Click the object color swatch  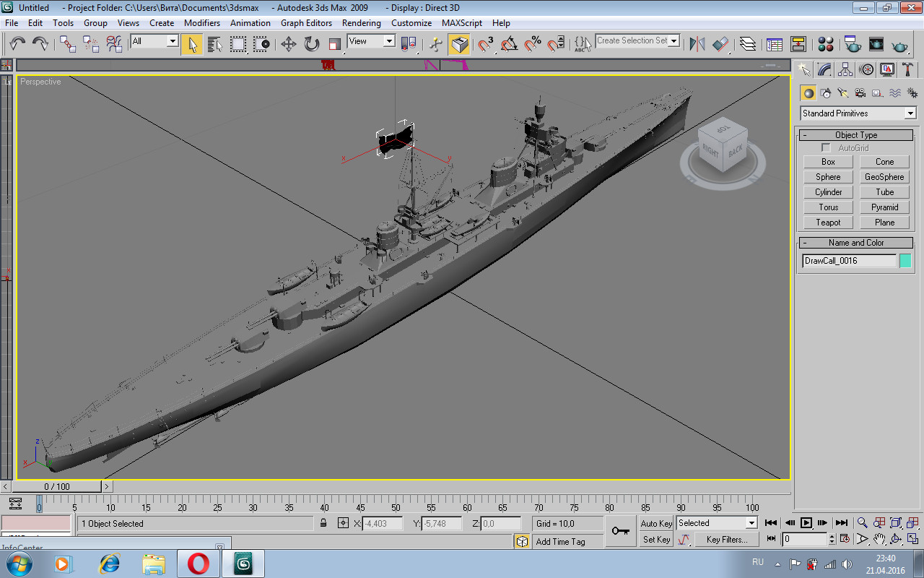click(905, 261)
